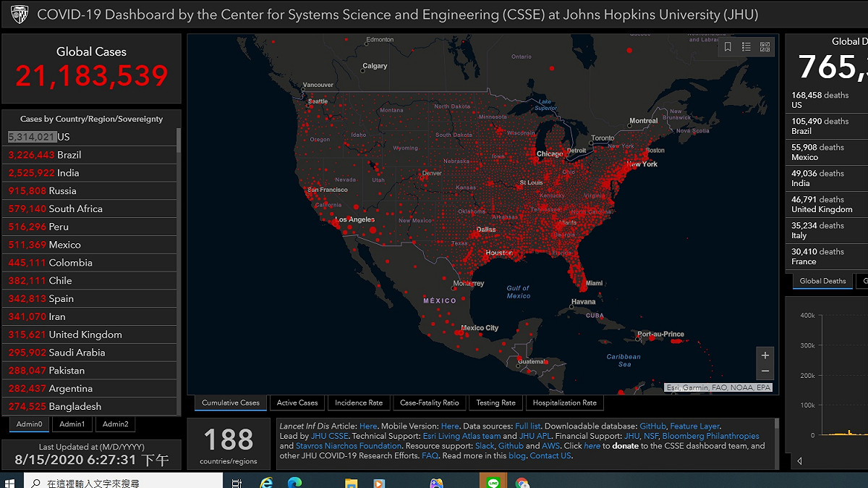Pick the '315,621 United Kingdom' row
The width and height of the screenshot is (868, 488).
coord(89,335)
